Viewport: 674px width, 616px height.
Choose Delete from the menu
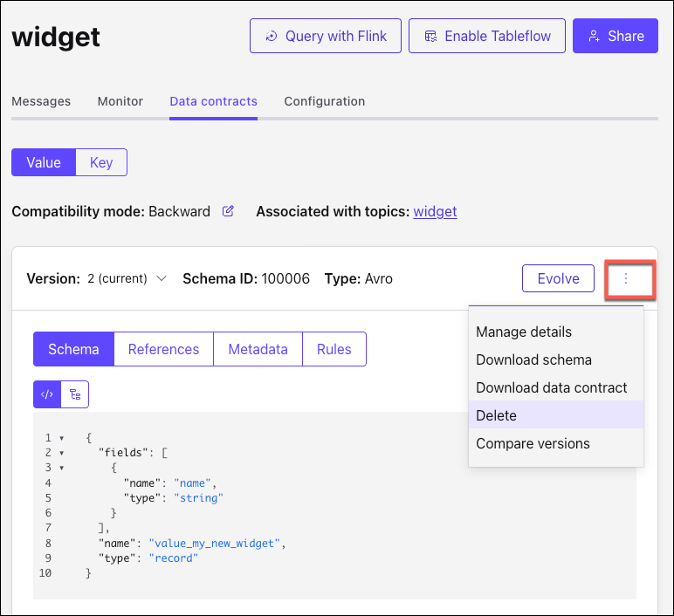click(496, 415)
